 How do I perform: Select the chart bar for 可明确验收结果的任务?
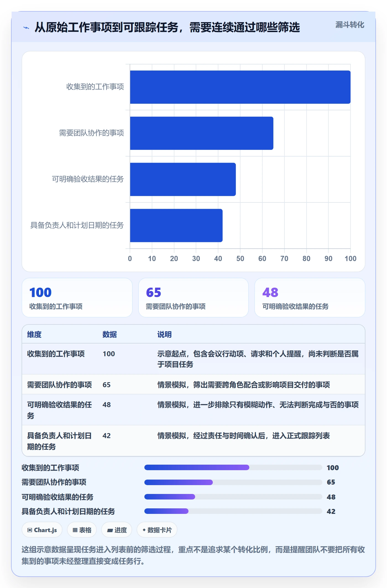tap(183, 179)
